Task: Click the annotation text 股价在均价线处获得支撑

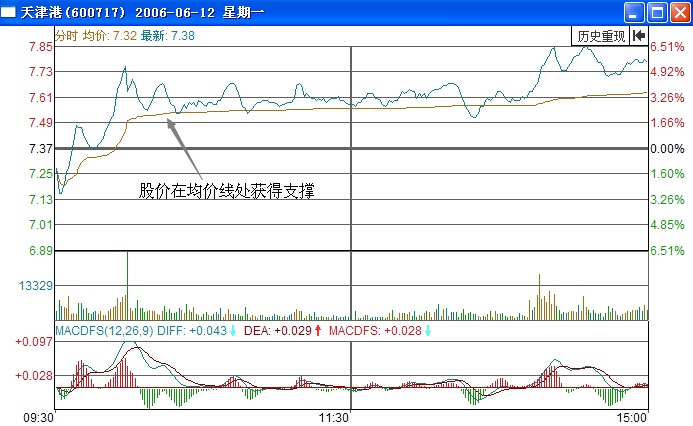Action: tap(234, 189)
